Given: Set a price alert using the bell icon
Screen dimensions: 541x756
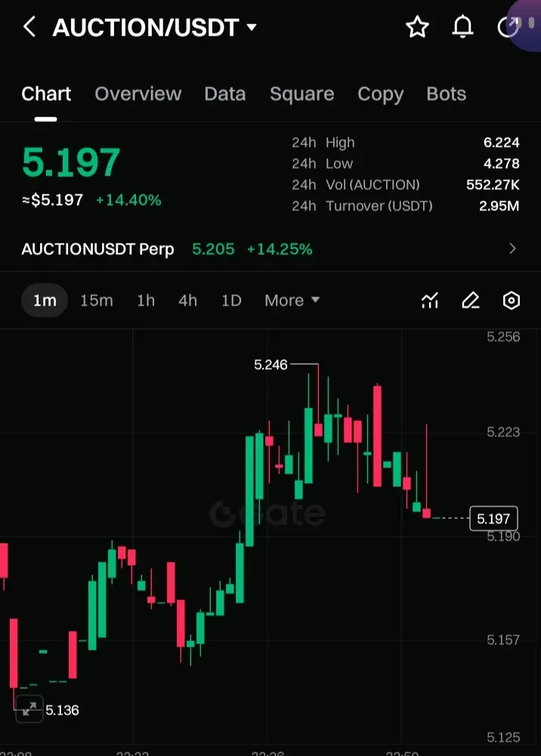Looking at the screenshot, I should tap(462, 27).
